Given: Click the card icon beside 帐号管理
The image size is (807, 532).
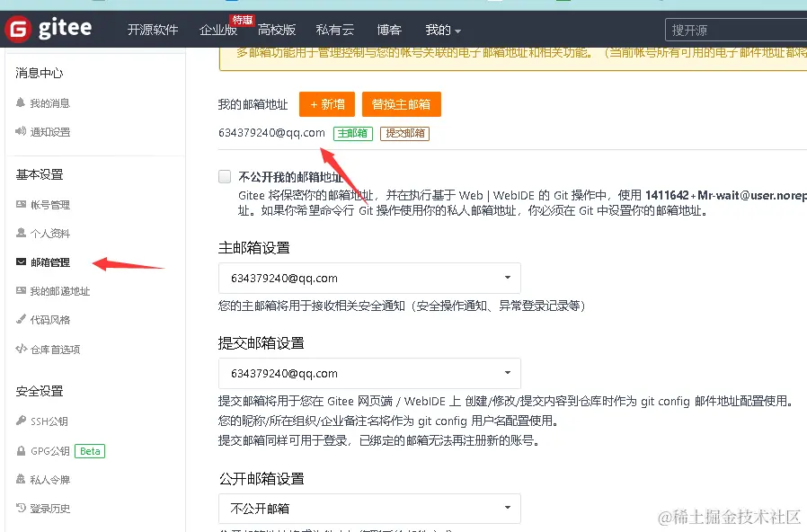Looking at the screenshot, I should point(21,204).
